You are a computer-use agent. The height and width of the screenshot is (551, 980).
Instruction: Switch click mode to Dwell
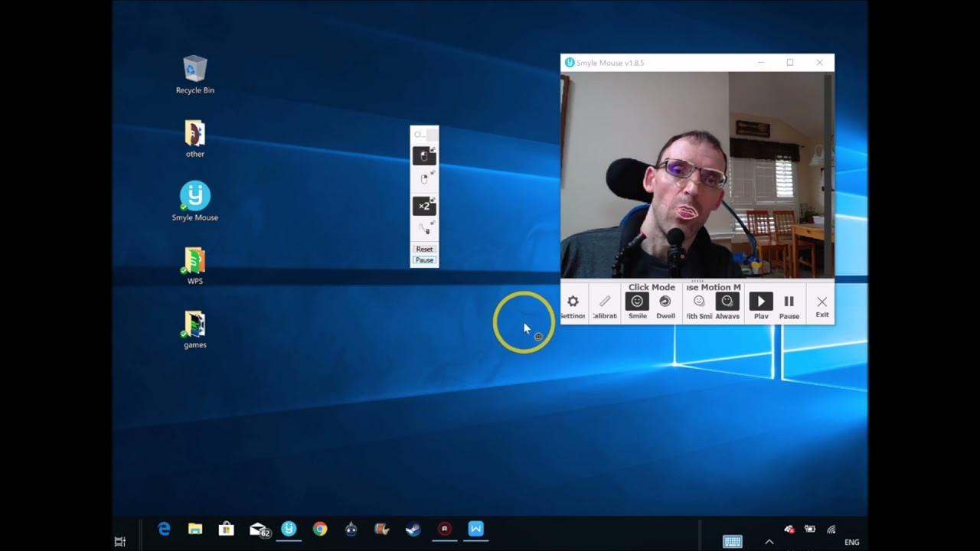click(x=665, y=304)
